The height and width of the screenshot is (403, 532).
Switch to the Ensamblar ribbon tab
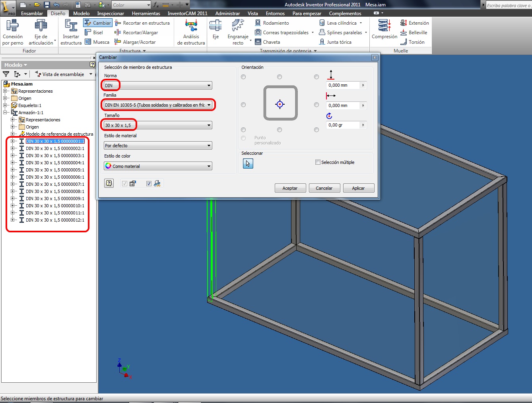32,13
